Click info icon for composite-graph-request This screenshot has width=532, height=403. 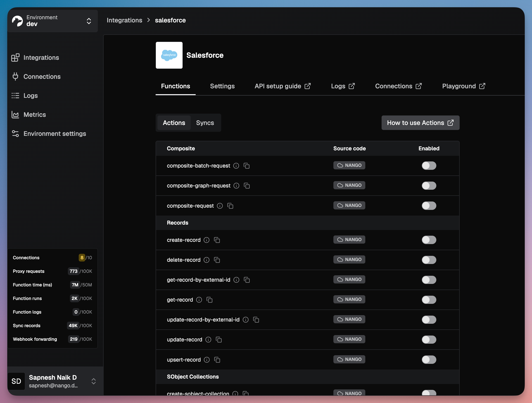click(x=236, y=186)
